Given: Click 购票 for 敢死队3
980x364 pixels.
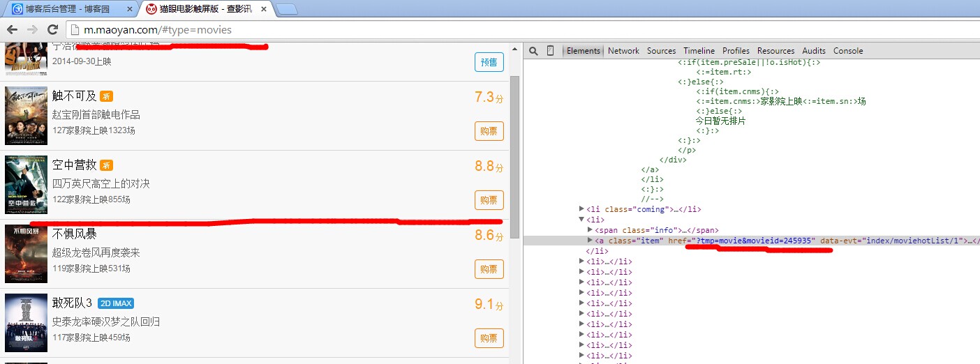Looking at the screenshot, I should (x=489, y=338).
